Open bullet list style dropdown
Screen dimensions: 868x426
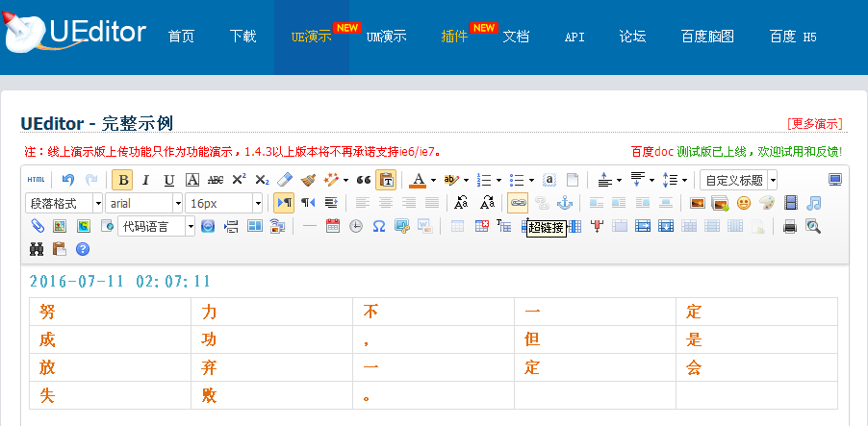click(x=531, y=181)
